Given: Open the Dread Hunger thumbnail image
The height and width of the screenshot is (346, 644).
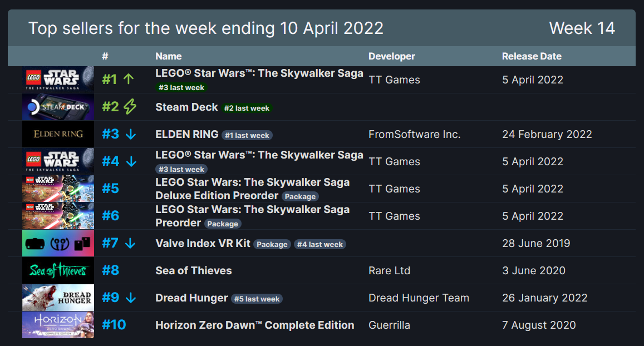Looking at the screenshot, I should pos(58,298).
